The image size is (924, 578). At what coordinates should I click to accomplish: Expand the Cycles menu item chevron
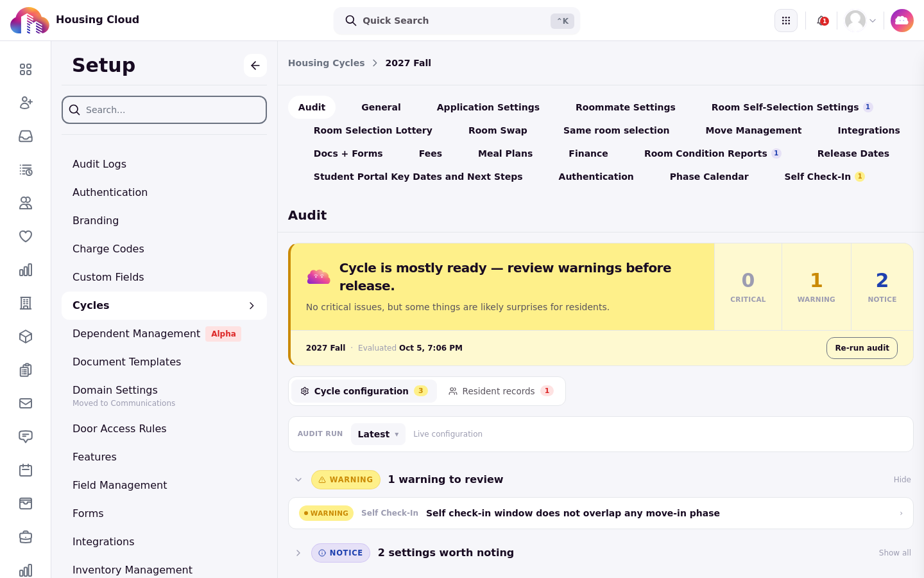coord(252,306)
